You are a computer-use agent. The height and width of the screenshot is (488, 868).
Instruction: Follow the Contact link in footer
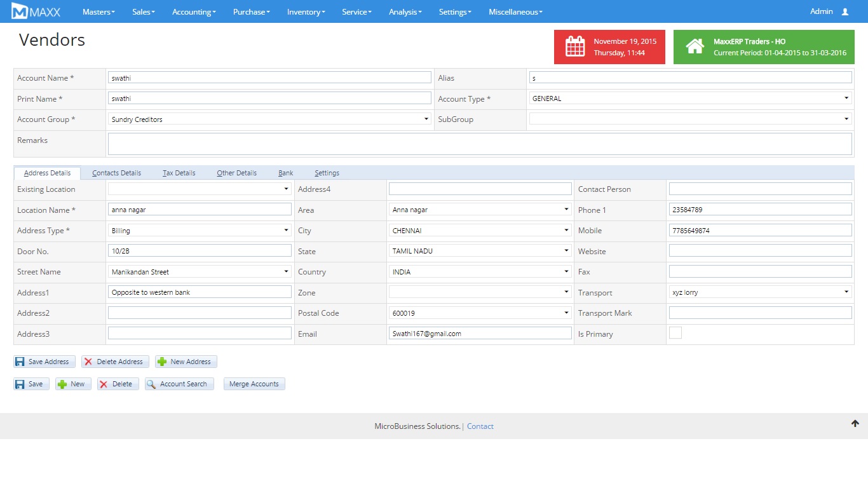[x=480, y=426]
